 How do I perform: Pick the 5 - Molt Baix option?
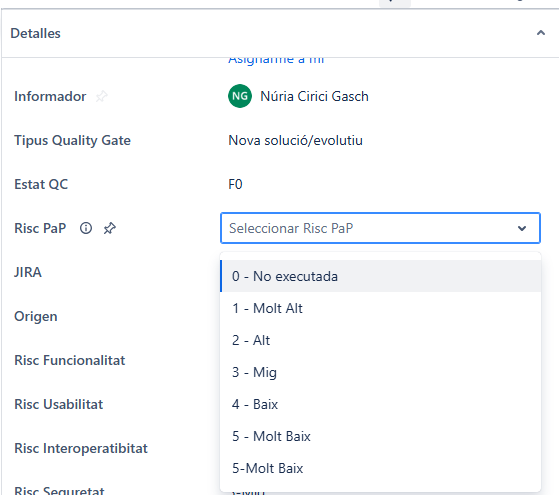(380, 436)
